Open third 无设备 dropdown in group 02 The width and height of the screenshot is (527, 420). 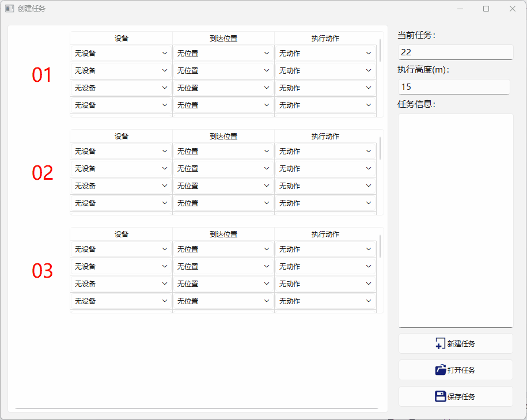tap(122, 186)
